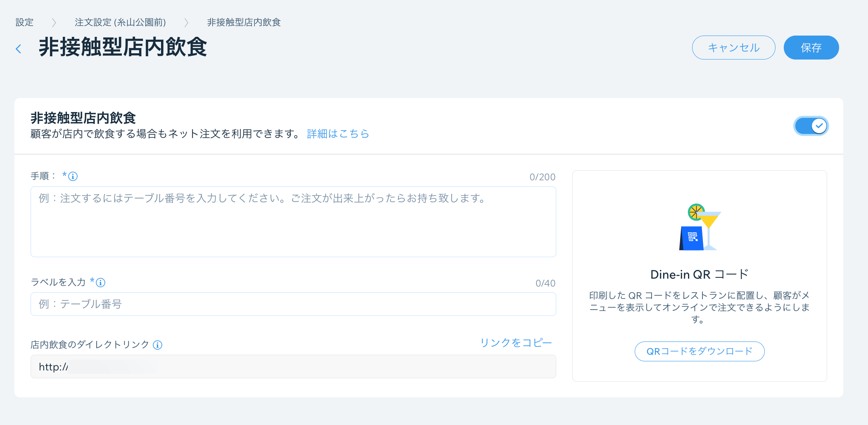
Task: Download the QR code with QRコードをダウンロード
Action: pos(699,351)
